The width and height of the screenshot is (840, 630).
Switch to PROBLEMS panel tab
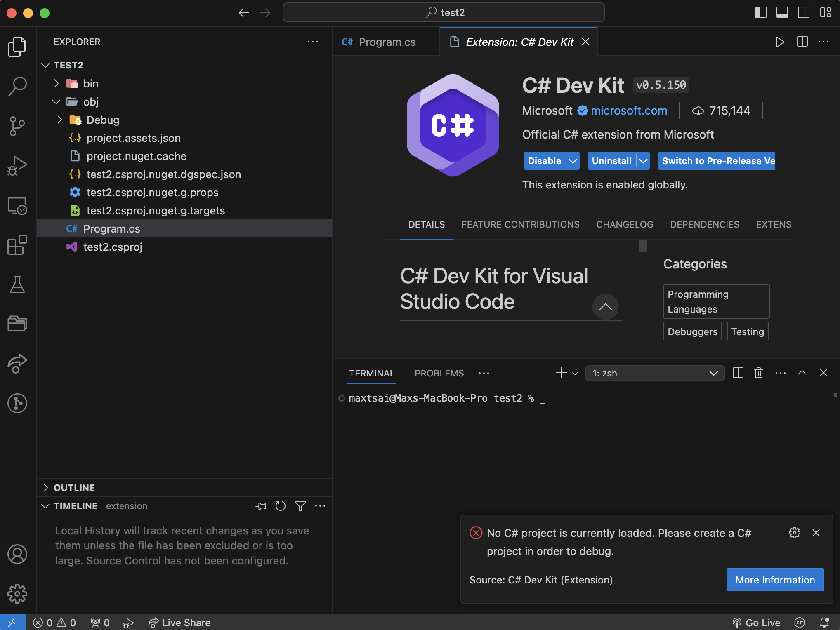tap(439, 373)
